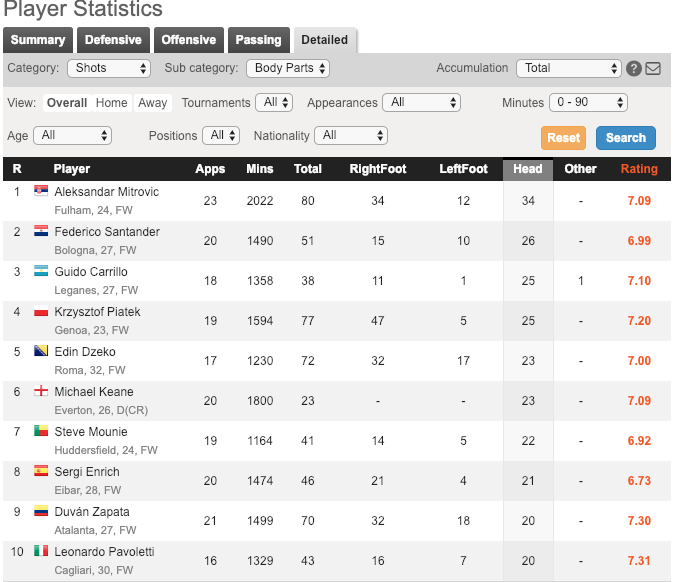Image resolution: width=676 pixels, height=582 pixels.
Task: Click Colombia flag beside Duván Zapata
Action: pyautogui.click(x=41, y=511)
